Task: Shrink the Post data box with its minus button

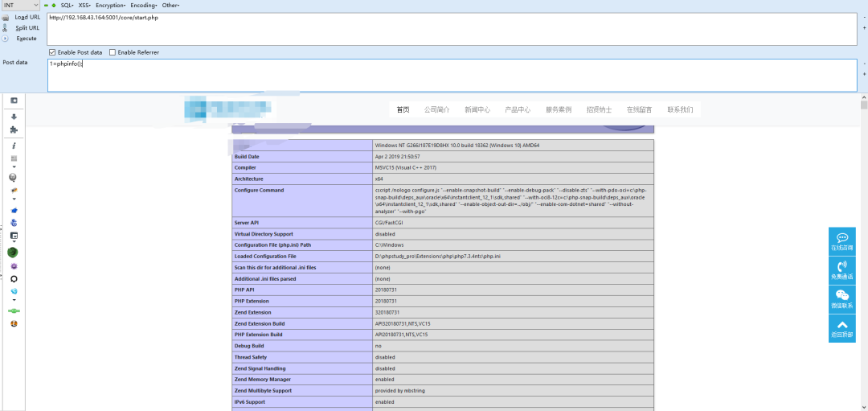Action: 865,64
